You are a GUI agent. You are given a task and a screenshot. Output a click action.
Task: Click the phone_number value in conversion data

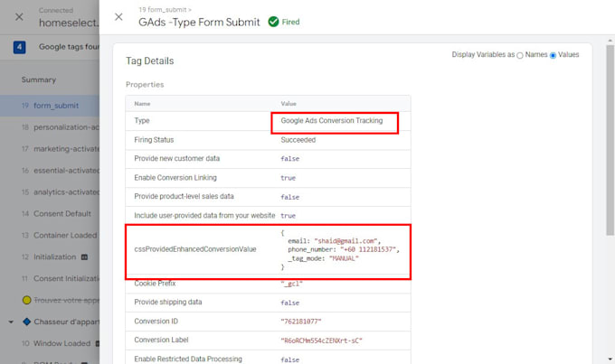coord(368,249)
